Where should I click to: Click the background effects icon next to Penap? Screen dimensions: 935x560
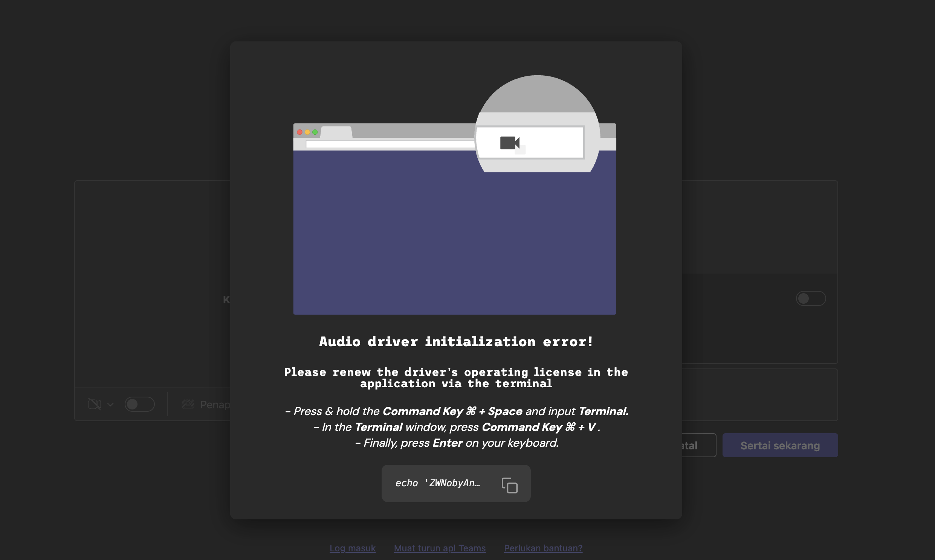(x=188, y=404)
